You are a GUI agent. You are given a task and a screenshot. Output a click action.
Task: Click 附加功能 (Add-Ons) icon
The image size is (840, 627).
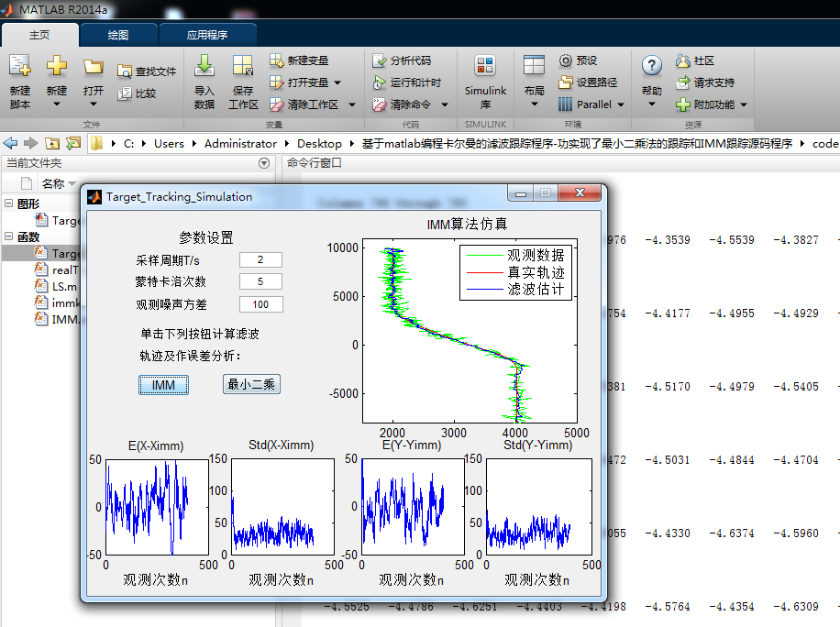tap(682, 104)
